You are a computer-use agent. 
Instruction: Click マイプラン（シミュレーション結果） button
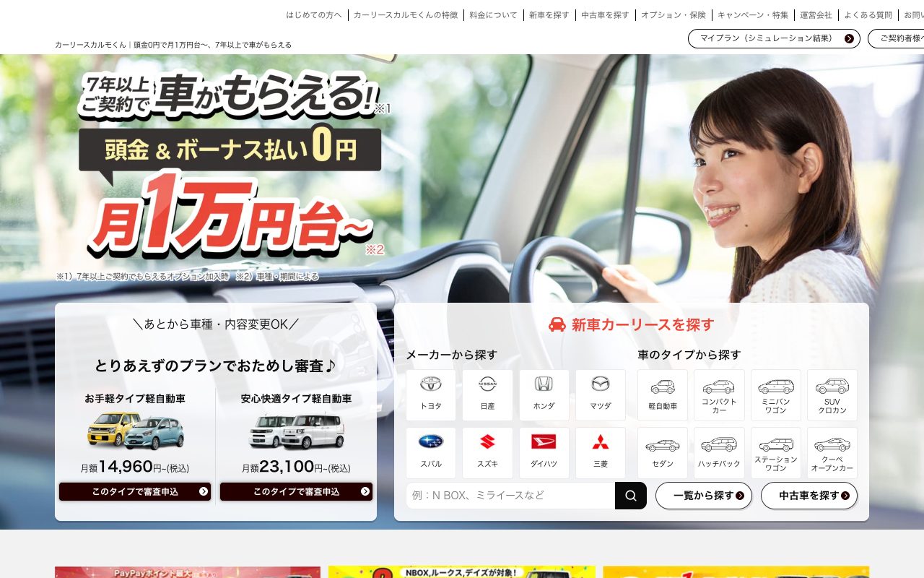pos(774,38)
